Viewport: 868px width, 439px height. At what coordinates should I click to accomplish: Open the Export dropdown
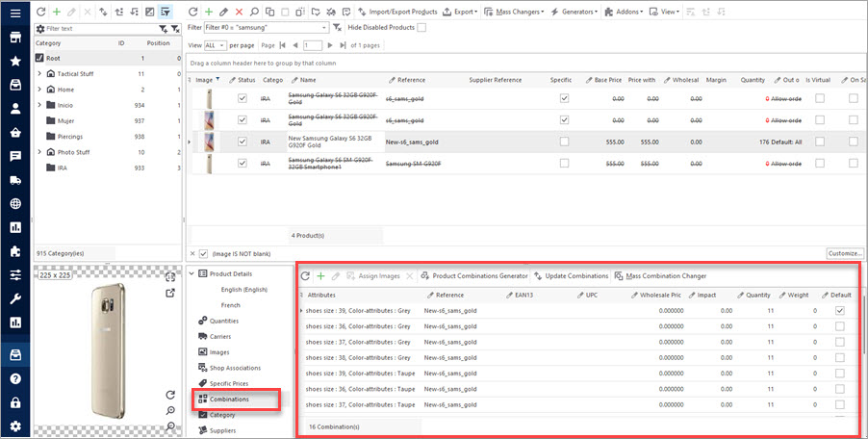461,12
